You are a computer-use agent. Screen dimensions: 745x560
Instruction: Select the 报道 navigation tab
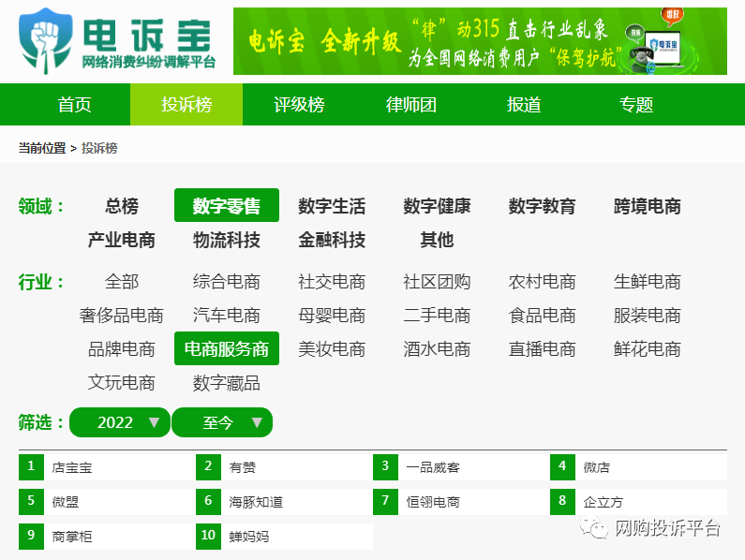[524, 105]
